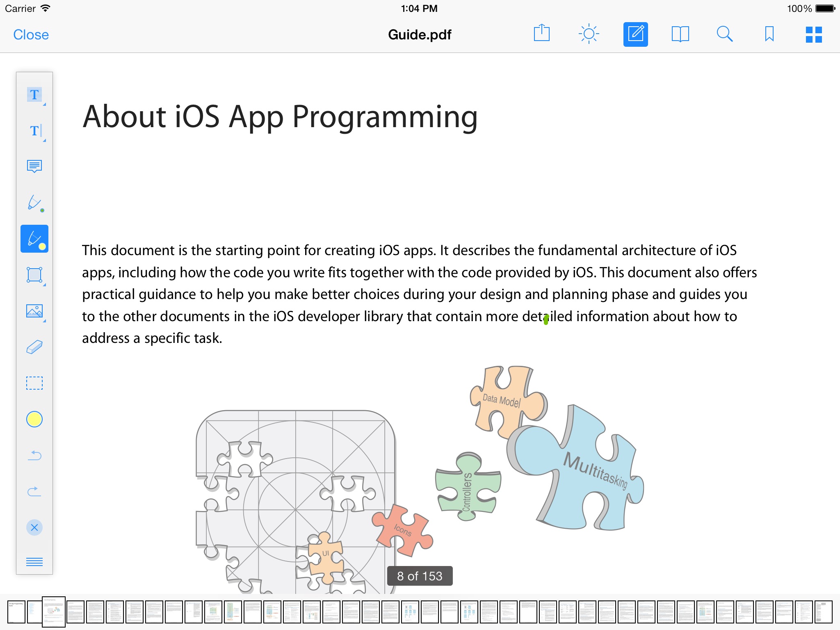Select the note comment tool

[x=34, y=167]
